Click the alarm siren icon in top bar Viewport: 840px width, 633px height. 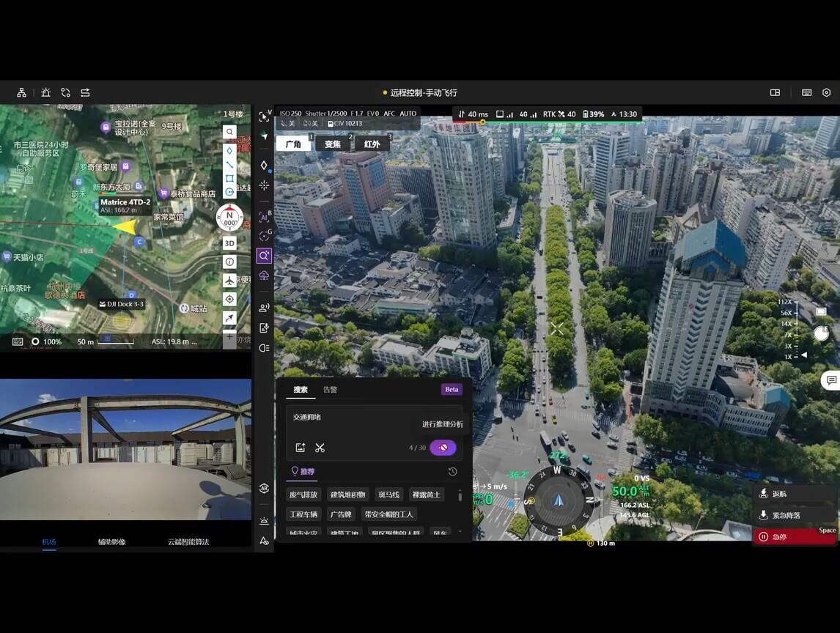[46, 92]
